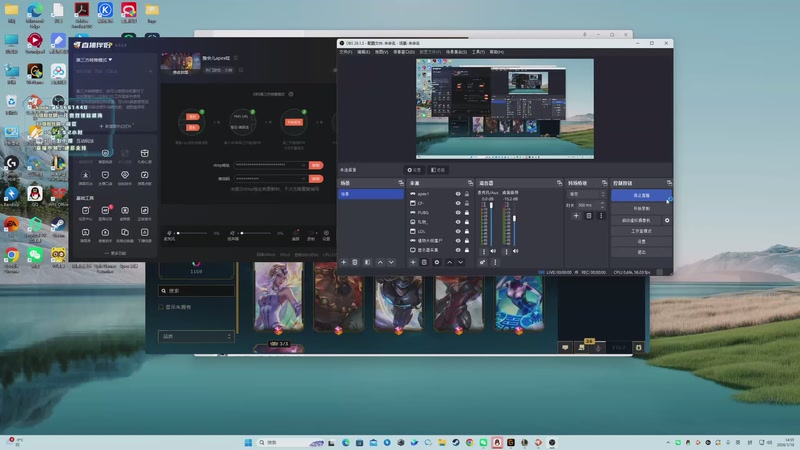Open the 帮助(H) menu in OBS
The height and width of the screenshot is (450, 800).
point(497,52)
